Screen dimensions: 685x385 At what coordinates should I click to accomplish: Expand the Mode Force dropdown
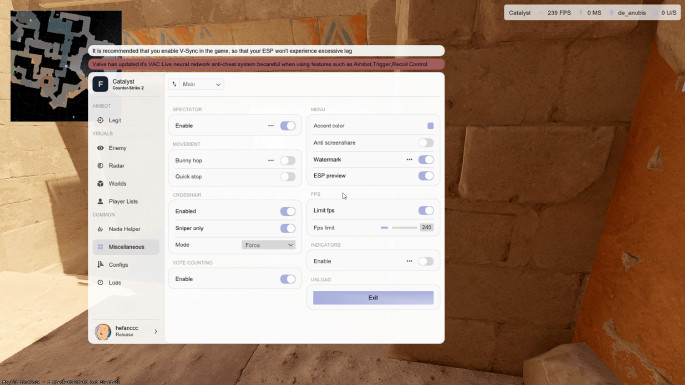269,245
